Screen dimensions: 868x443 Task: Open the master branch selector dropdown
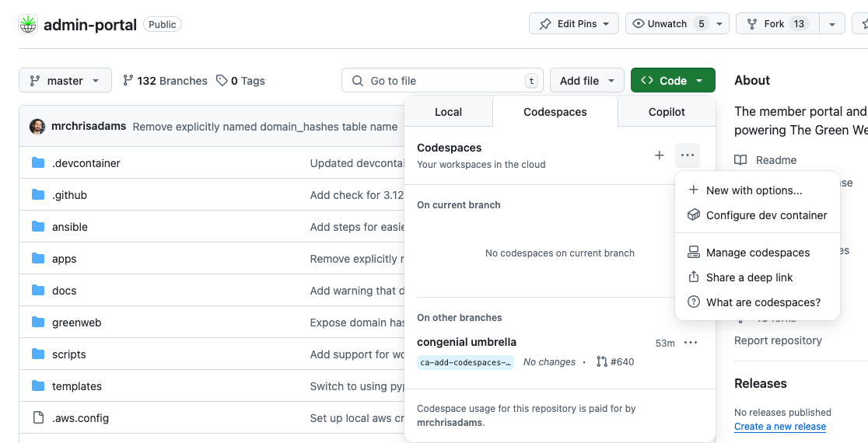pos(65,81)
